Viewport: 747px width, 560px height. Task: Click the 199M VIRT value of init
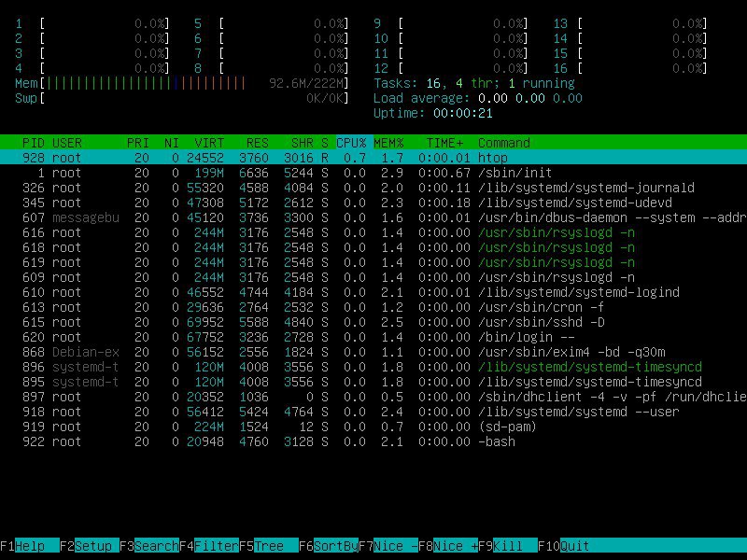pos(209,173)
